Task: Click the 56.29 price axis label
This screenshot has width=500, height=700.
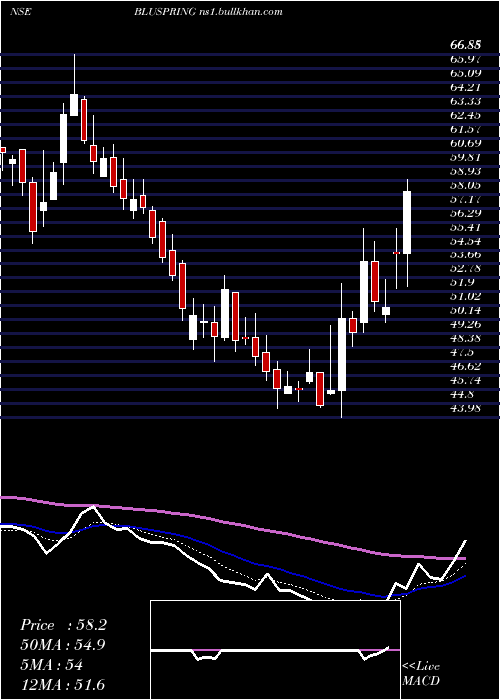Action: (x=466, y=213)
